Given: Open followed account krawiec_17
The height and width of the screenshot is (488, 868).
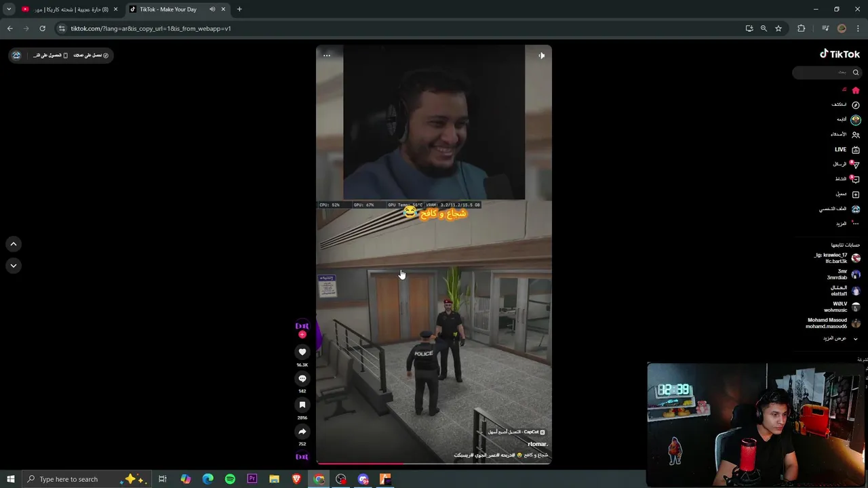Looking at the screenshot, I should pyautogui.click(x=837, y=258).
